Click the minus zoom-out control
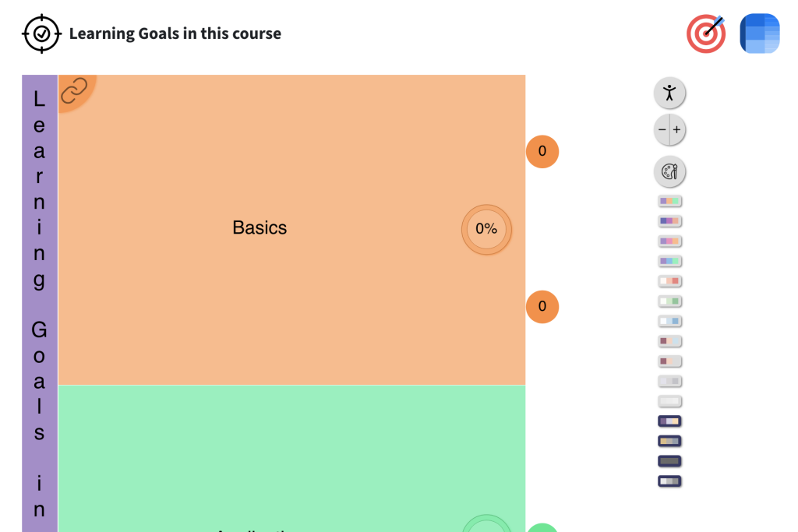Image resolution: width=798 pixels, height=532 pixels. pos(662,130)
